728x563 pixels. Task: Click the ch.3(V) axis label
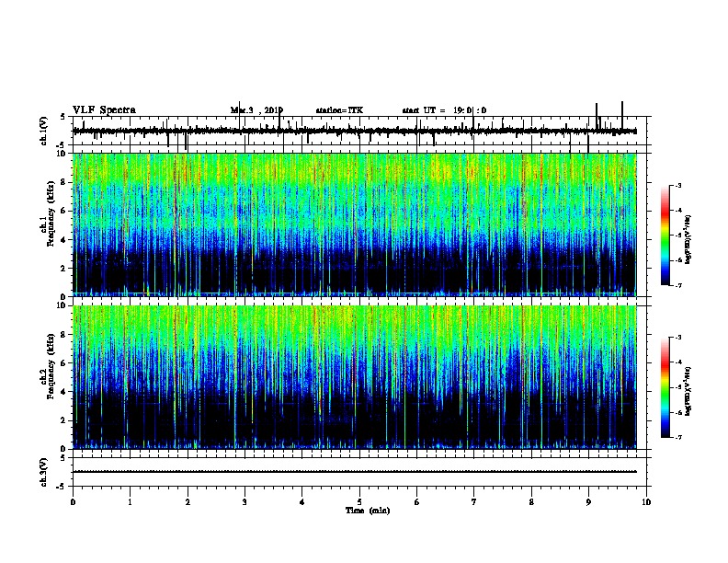click(44, 472)
